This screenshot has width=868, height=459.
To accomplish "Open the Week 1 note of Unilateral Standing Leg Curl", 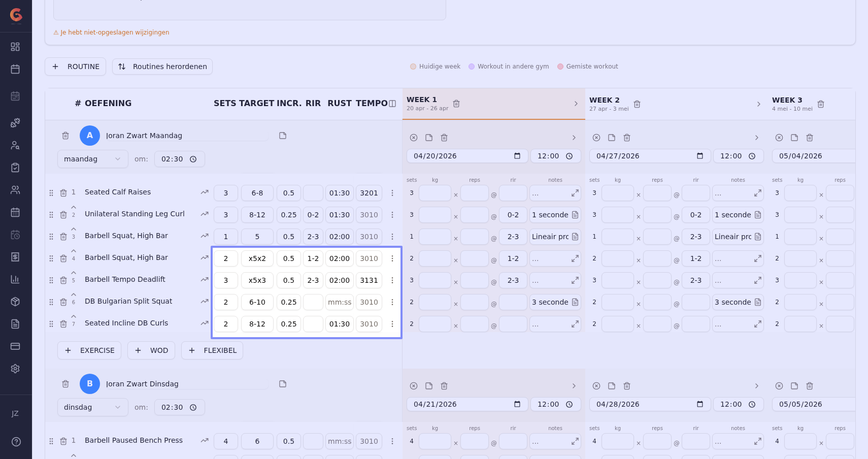I will pyautogui.click(x=575, y=215).
